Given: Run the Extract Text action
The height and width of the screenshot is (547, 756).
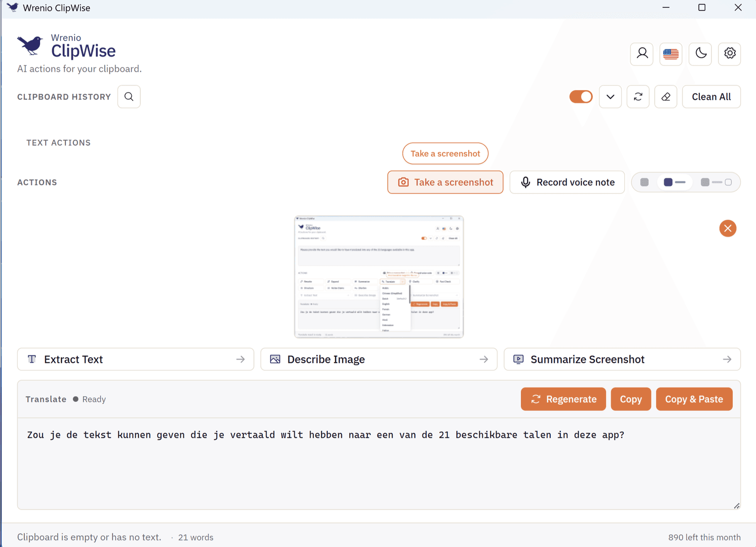Looking at the screenshot, I should [x=136, y=360].
